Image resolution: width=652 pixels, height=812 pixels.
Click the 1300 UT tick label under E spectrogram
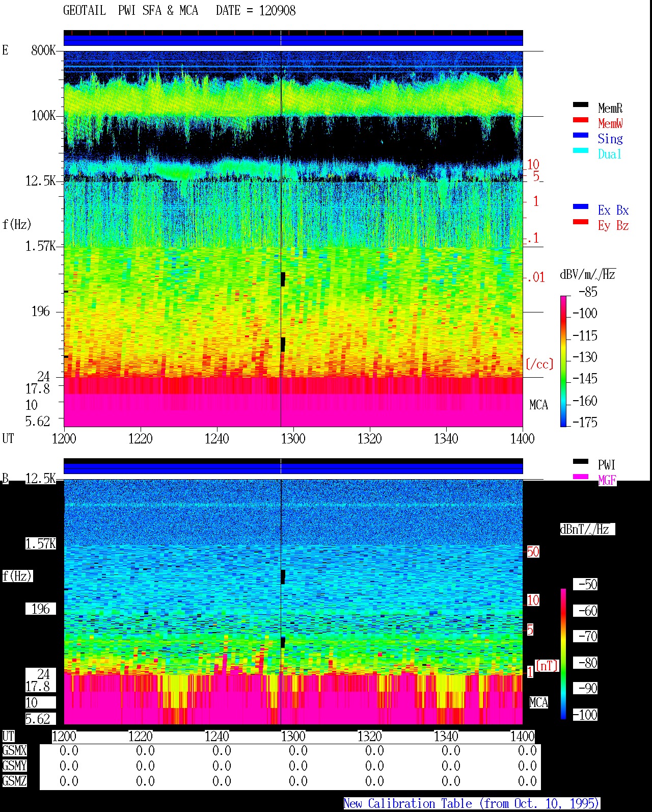click(293, 438)
